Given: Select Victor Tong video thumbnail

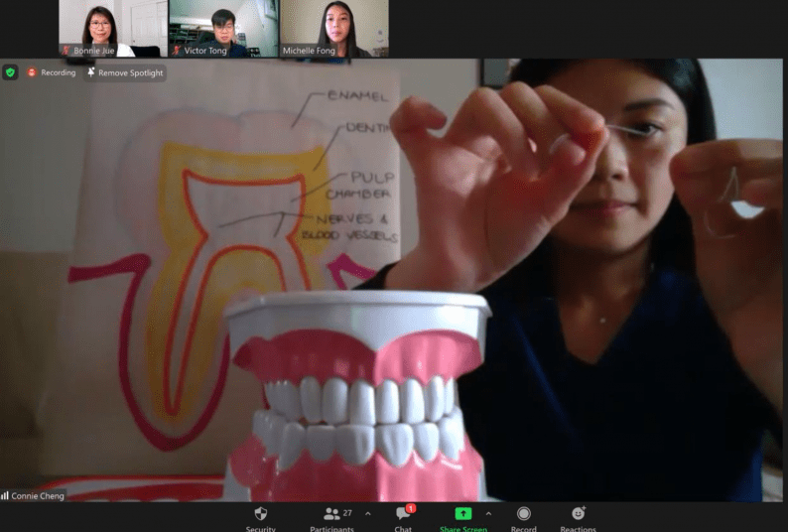Looking at the screenshot, I should pos(223,28).
